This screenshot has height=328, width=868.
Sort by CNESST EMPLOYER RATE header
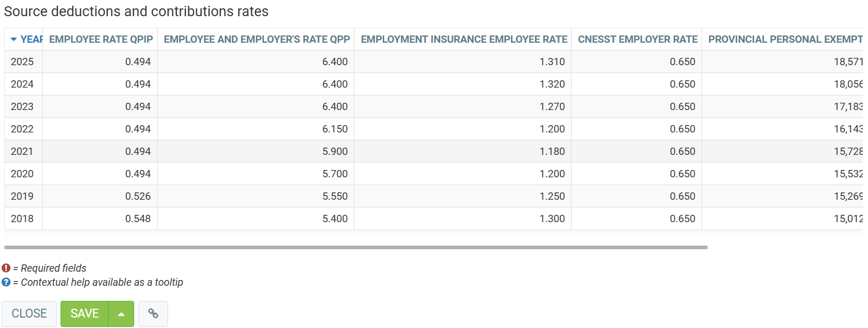pos(637,40)
